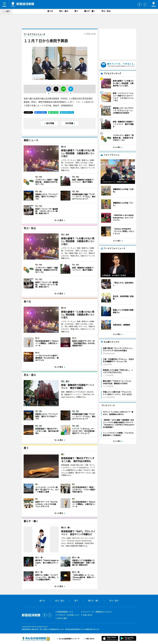The height and width of the screenshot is (644, 158).
Task: Open リーガロイヤルホテル東京で夏季限定 かき氷 article
Action: coord(47,358)
